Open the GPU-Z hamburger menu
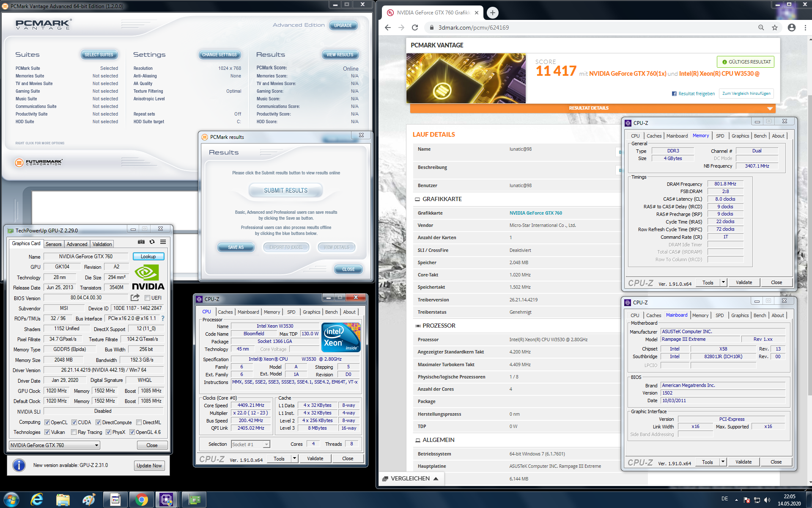This screenshot has height=508, width=812. pyautogui.click(x=163, y=242)
